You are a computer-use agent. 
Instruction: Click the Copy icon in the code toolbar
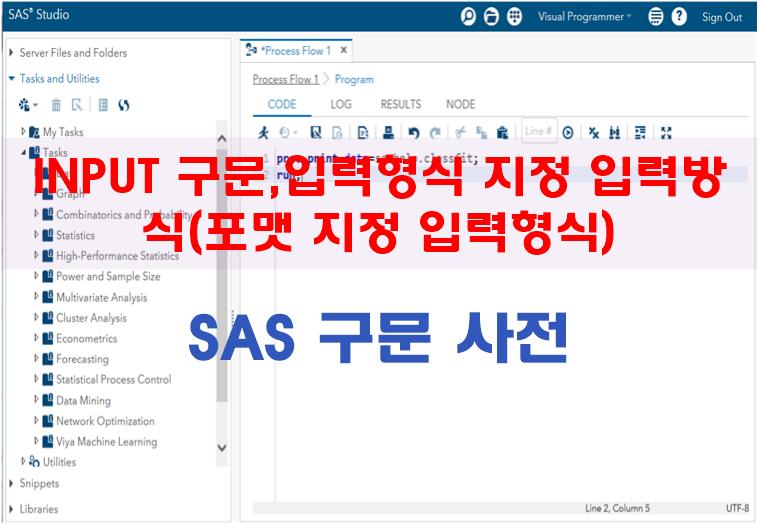pyautogui.click(x=481, y=132)
